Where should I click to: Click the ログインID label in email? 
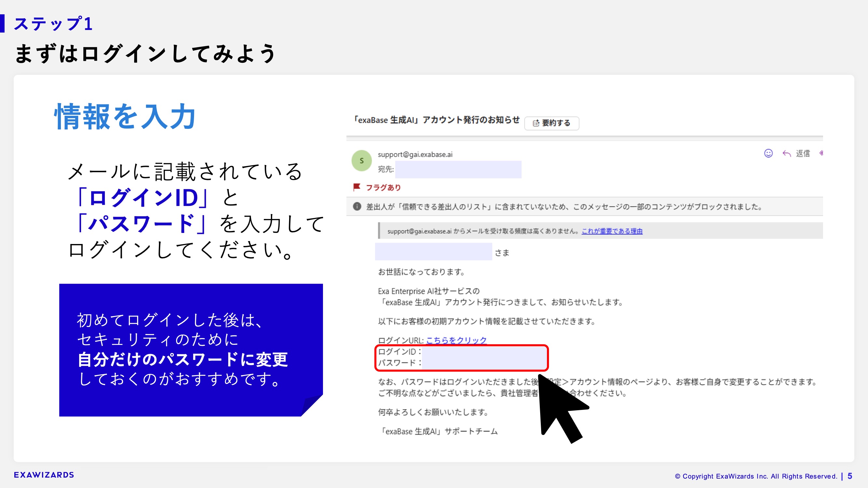[399, 352]
